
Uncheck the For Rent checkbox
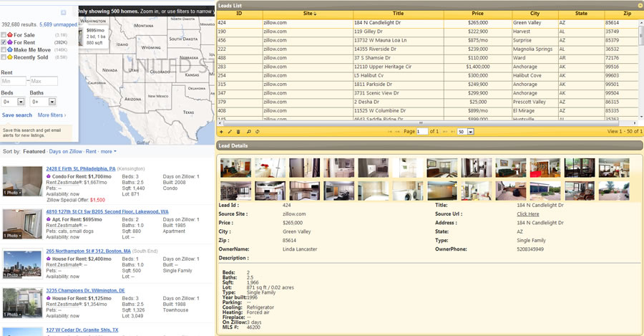tap(4, 42)
